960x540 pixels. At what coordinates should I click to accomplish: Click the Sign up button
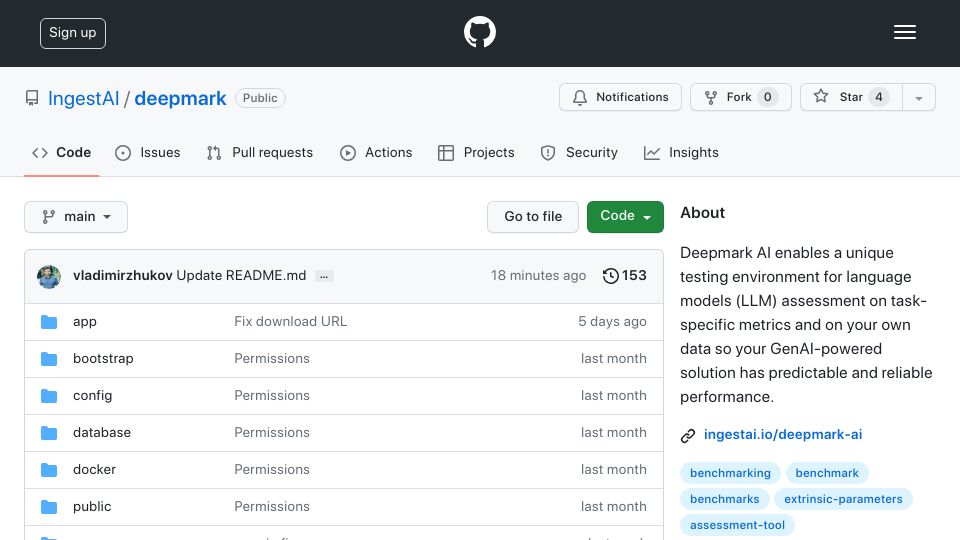[x=73, y=33]
